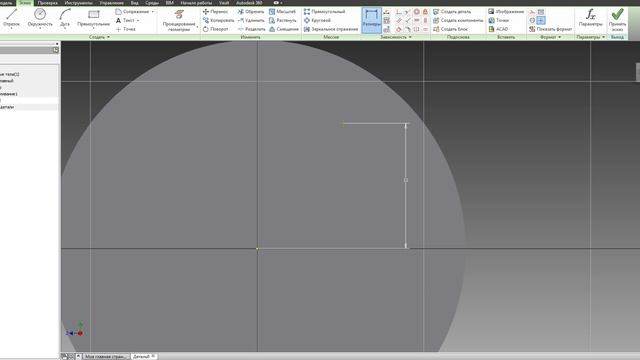Open Проецирование геометрии dropdown arrow
This screenshot has width=640, height=360.
[197, 27]
